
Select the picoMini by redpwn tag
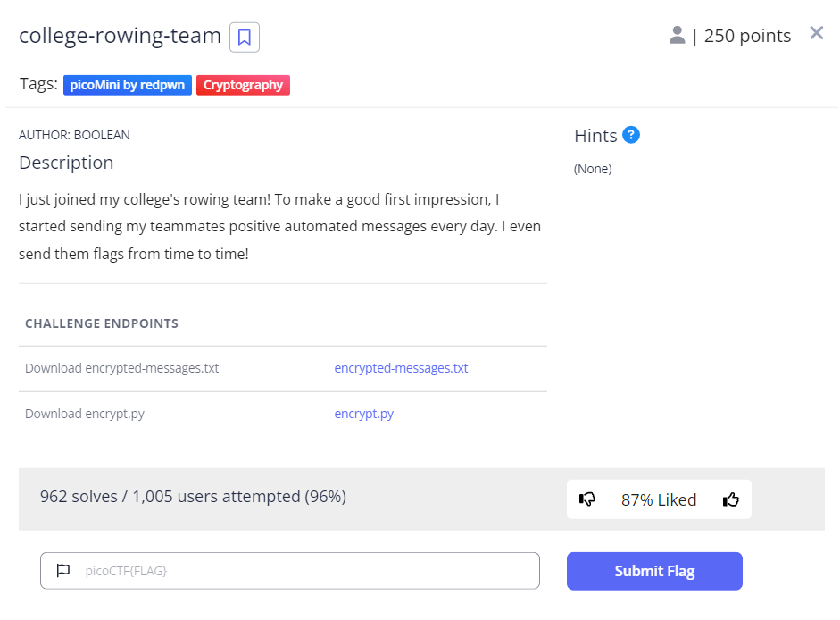click(128, 85)
